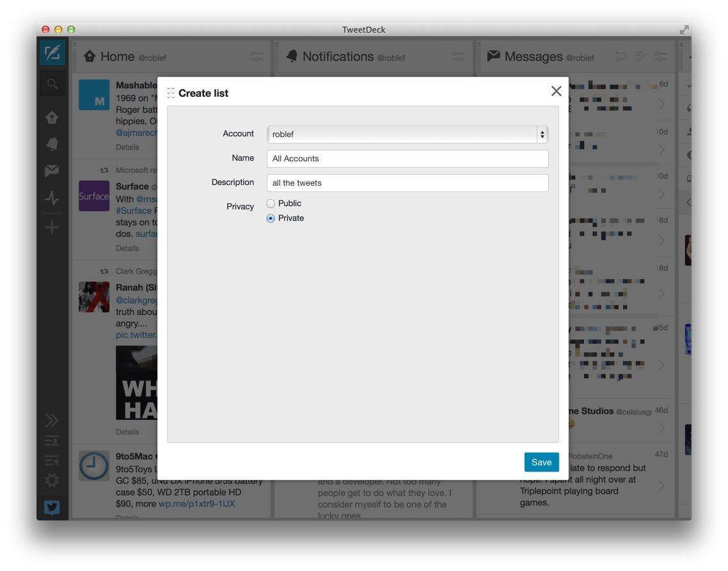
Task: Click the retweet icon beside Clark Gregg
Action: pyautogui.click(x=104, y=271)
